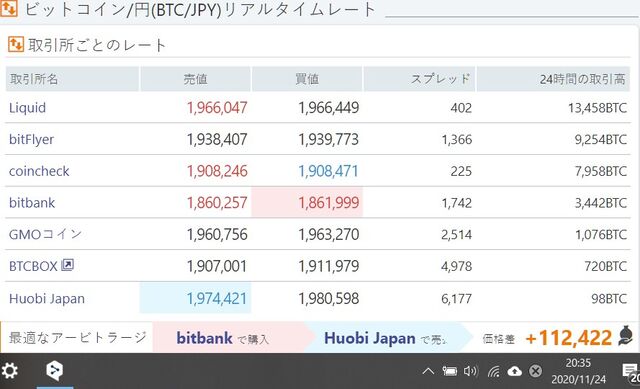Click bitbank in the arbitrage buy banner

(x=204, y=338)
